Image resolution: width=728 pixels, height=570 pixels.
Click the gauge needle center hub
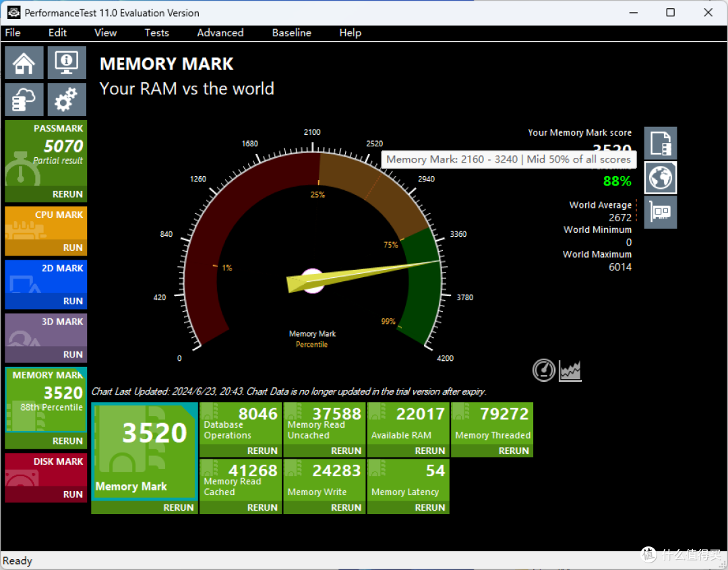point(313,281)
